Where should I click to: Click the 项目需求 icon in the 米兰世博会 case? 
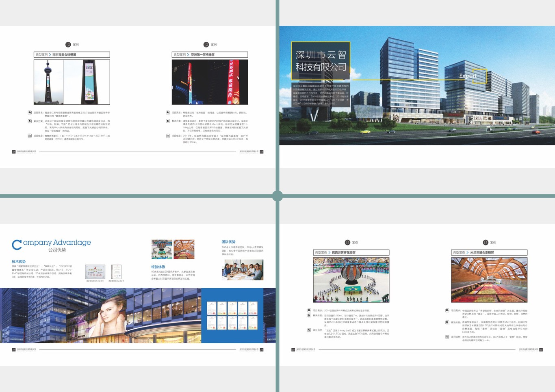[x=447, y=310]
